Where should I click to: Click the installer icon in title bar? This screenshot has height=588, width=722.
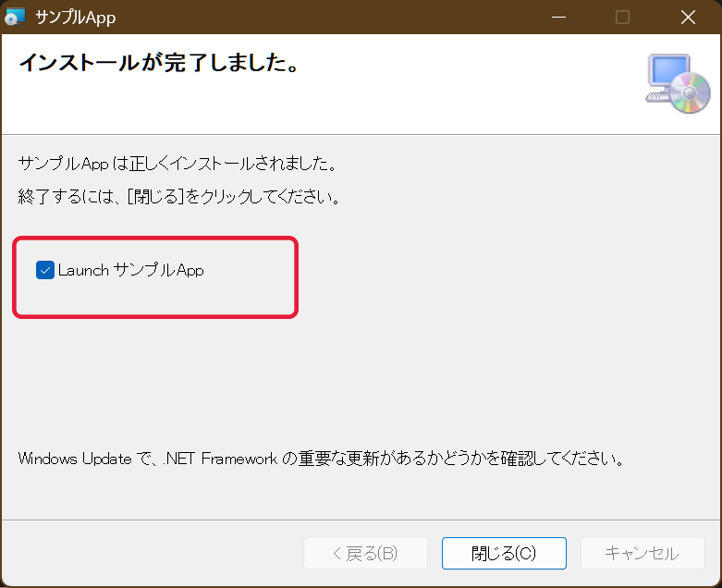point(14,17)
